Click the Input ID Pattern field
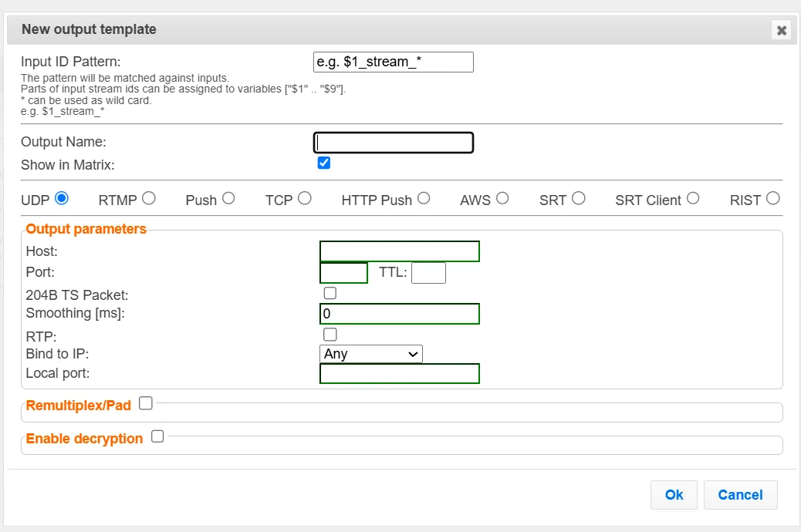Image resolution: width=801 pixels, height=532 pixels. click(394, 62)
